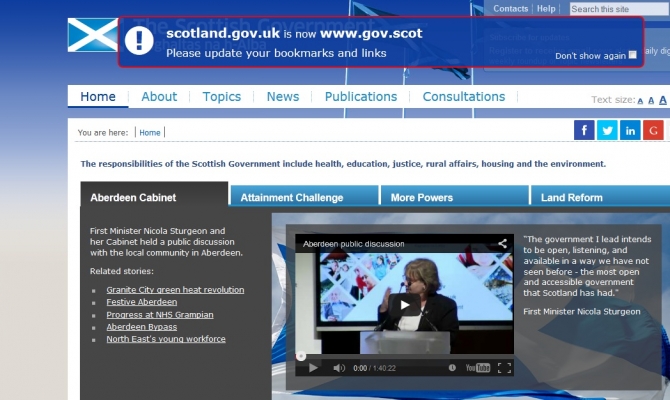Open the LinkedIn share icon
Viewport: 670px width, 400px height.
[x=630, y=130]
